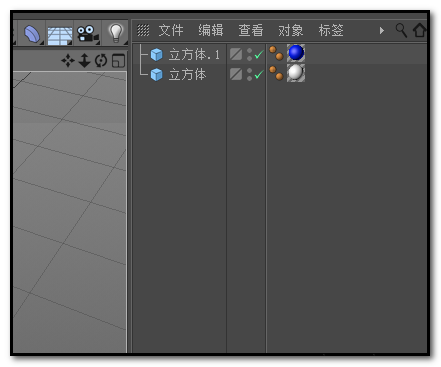Open 对象 menu in Object Manager

[x=291, y=30]
